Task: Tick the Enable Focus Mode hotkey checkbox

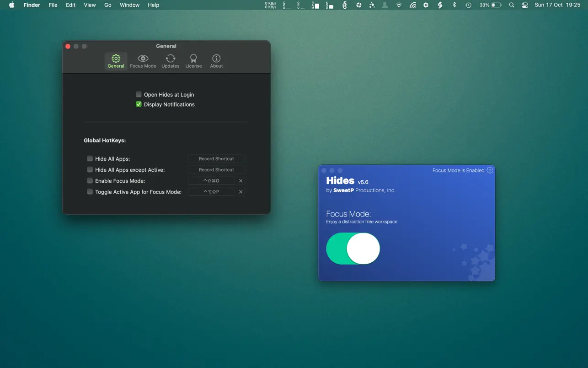Action: pyautogui.click(x=90, y=181)
